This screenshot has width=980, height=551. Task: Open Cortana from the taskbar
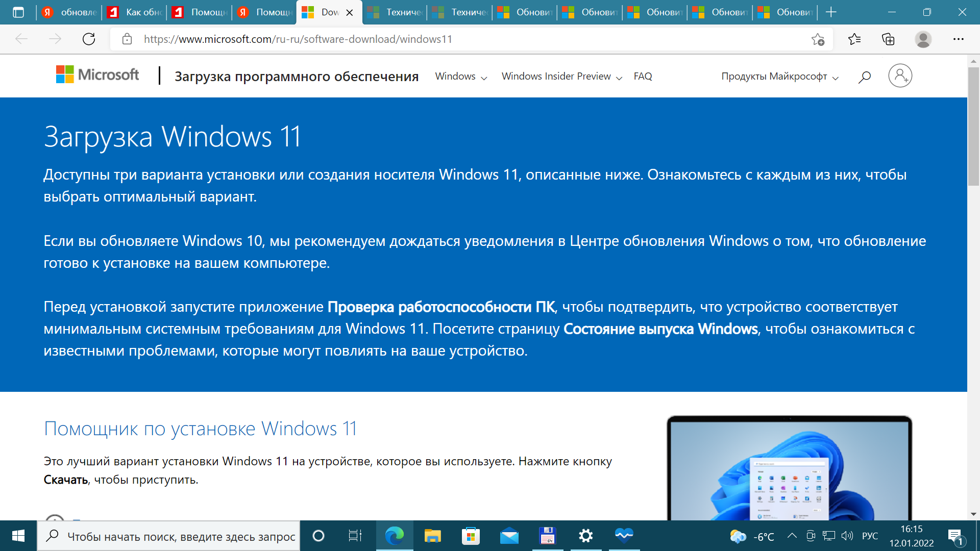pyautogui.click(x=318, y=536)
